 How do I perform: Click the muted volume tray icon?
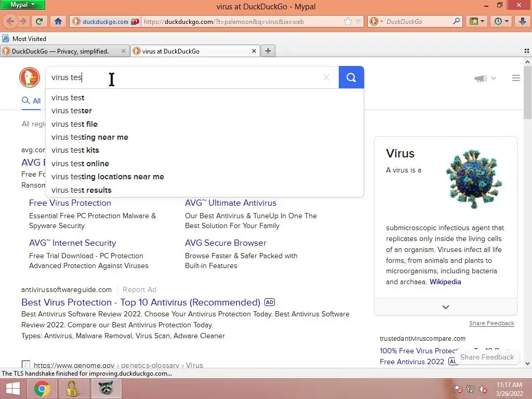coord(483,389)
